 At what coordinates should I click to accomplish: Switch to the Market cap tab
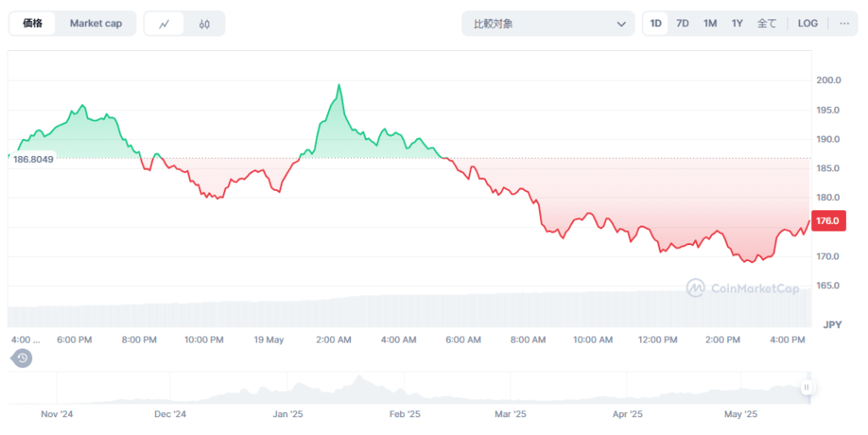96,24
